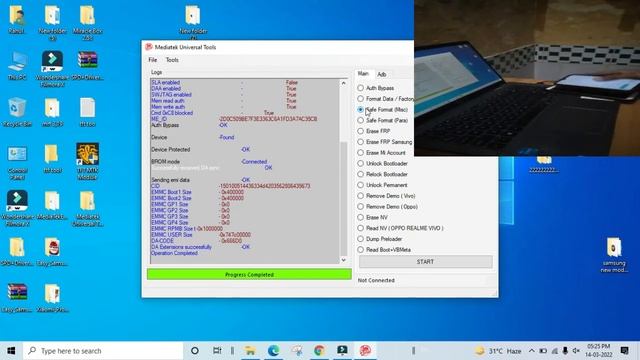
Task: Select Unlock Bootloader radio button
Action: 382,163
